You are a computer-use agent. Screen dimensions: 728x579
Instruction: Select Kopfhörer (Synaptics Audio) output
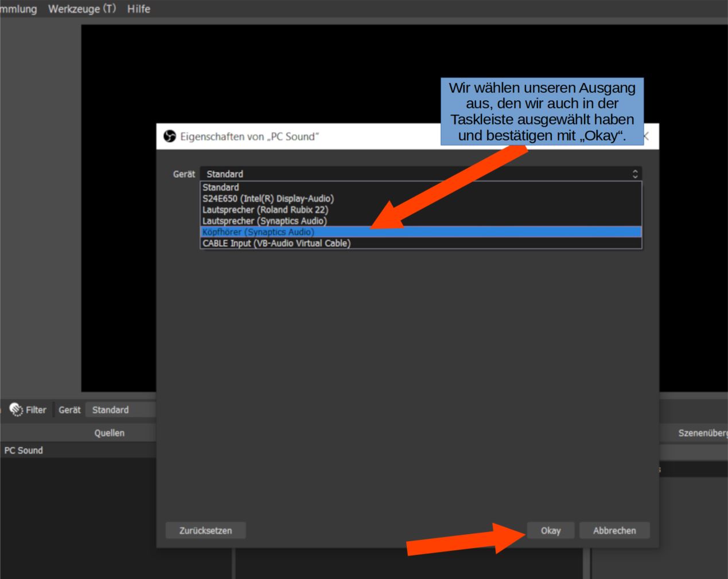pyautogui.click(x=258, y=232)
